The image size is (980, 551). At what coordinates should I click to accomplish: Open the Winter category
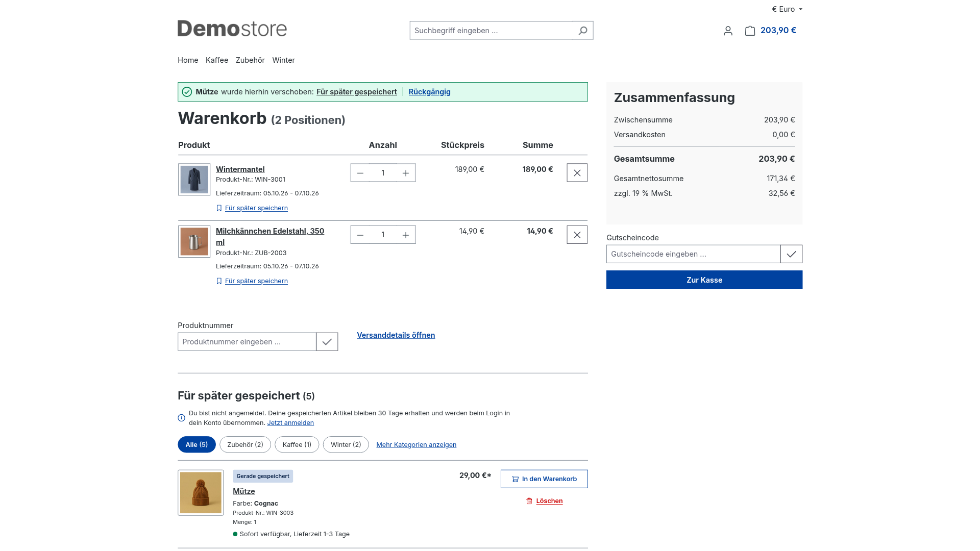(283, 60)
